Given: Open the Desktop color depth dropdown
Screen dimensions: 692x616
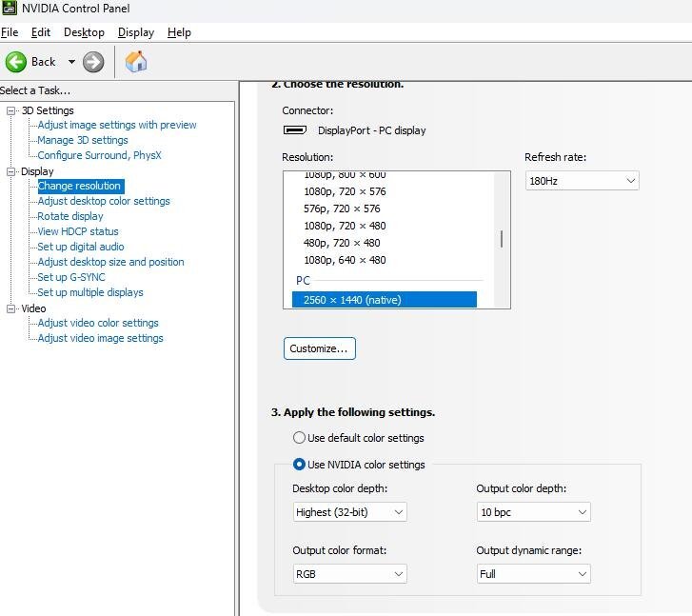Looking at the screenshot, I should pos(349,512).
